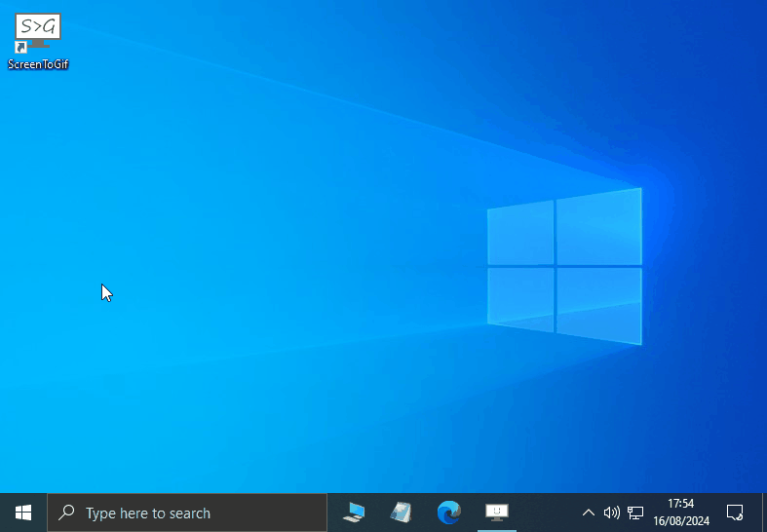Click the taskbar search box
The image size is (767, 532).
pos(187,513)
